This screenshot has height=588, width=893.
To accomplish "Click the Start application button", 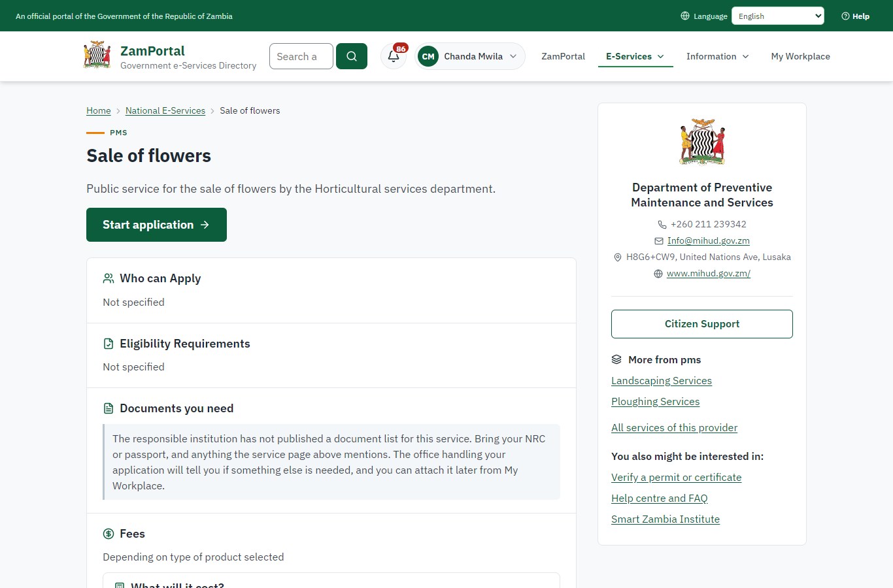I will [156, 225].
